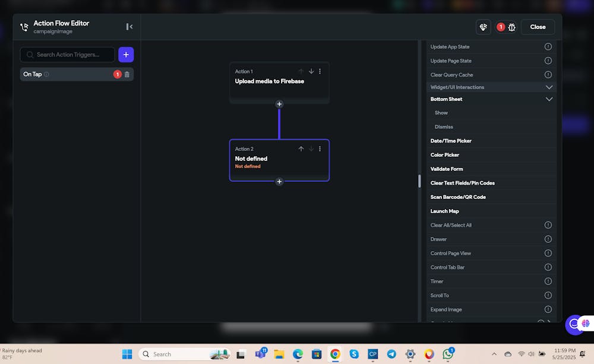Open info for Control Page View
Screen dimensions: 594x364
(x=548, y=253)
